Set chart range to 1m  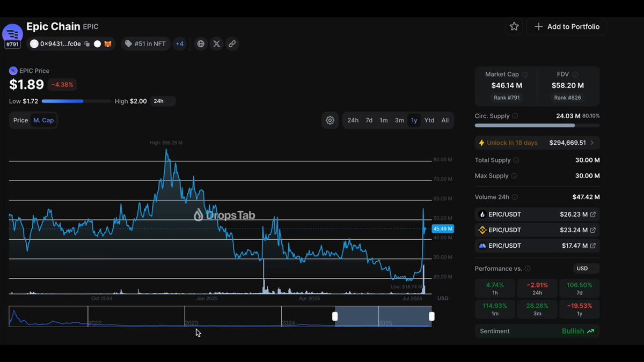(384, 120)
